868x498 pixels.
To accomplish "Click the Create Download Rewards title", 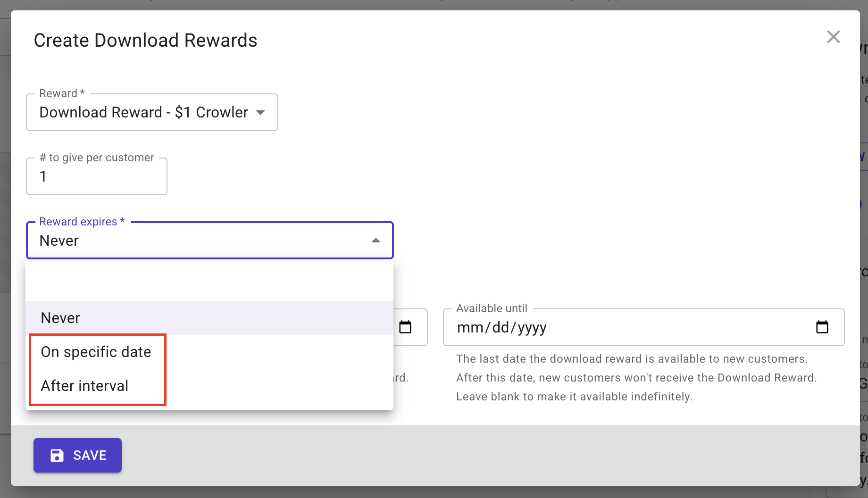I will (145, 41).
